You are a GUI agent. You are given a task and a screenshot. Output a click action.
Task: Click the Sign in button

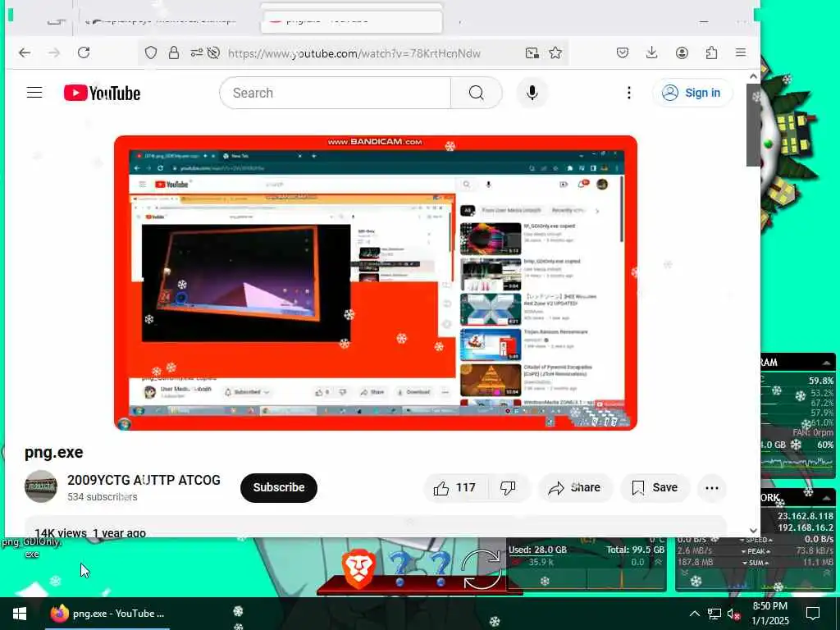[692, 93]
